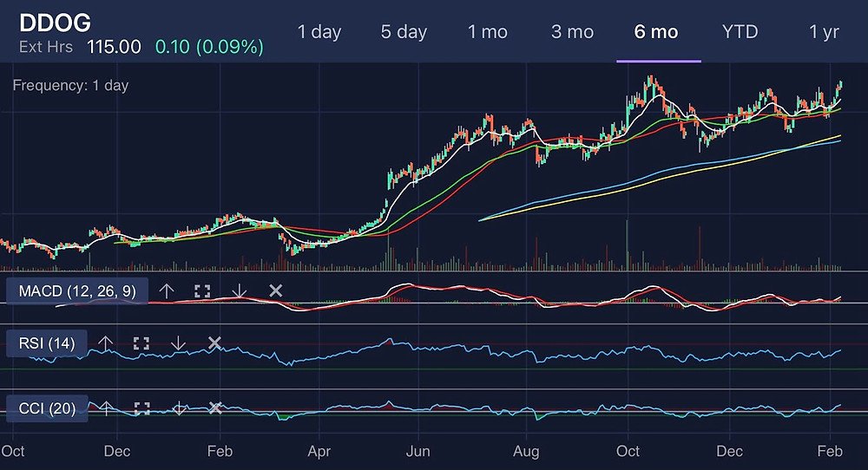The height and width of the screenshot is (470, 868).
Task: Open MACD (12, 26, 9) settings label
Action: [x=77, y=291]
